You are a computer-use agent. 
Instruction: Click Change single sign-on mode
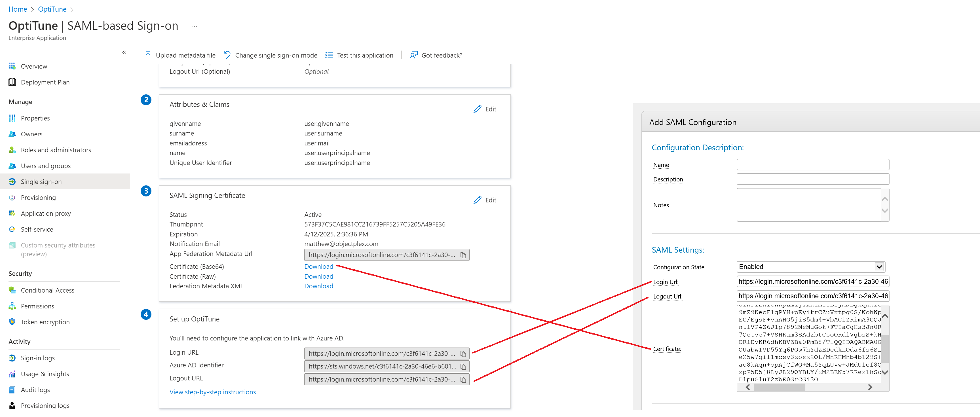pyautogui.click(x=271, y=55)
